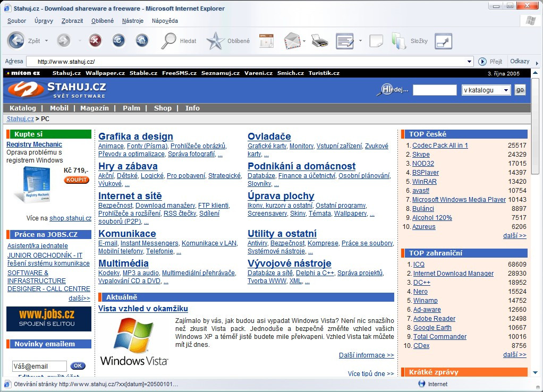Open the Shop site tab
The width and height of the screenshot is (543, 392).
163,108
